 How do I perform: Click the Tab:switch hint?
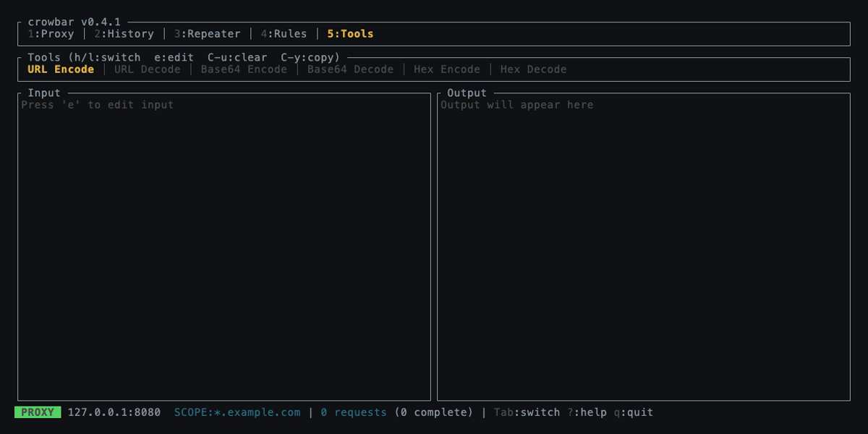(x=527, y=412)
